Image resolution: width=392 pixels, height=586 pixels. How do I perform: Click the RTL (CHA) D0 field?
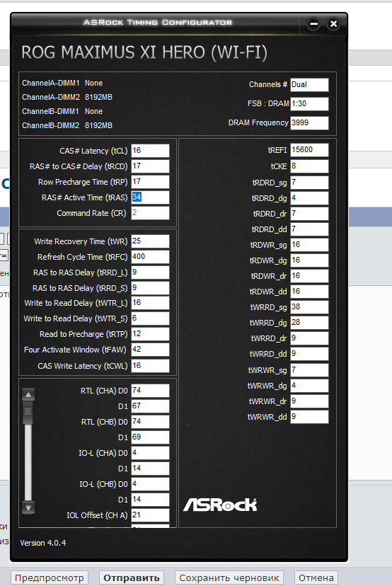click(x=150, y=391)
